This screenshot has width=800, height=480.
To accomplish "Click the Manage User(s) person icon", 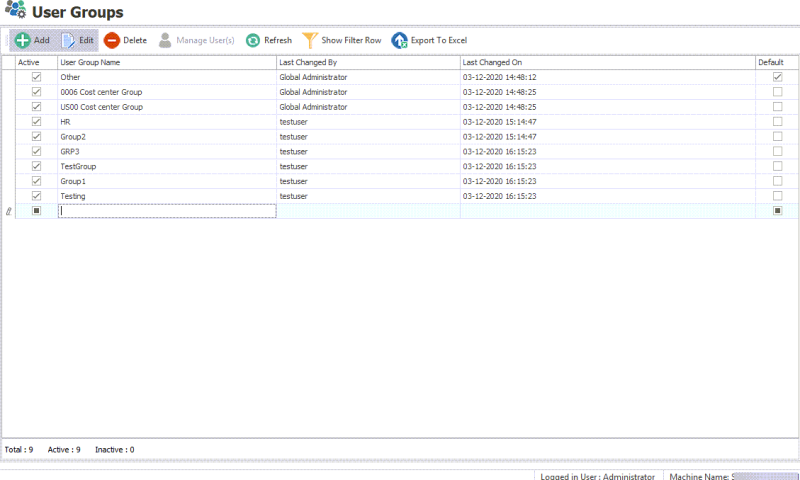I will pyautogui.click(x=165, y=41).
